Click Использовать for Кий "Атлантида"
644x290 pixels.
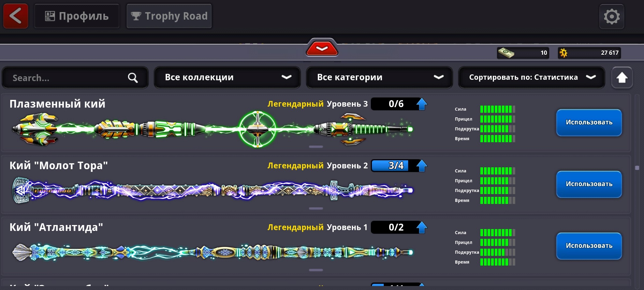tap(589, 246)
